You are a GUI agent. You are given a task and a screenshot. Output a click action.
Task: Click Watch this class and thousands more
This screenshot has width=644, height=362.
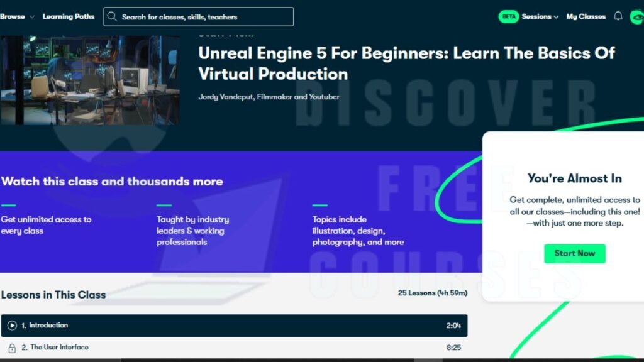pos(112,182)
